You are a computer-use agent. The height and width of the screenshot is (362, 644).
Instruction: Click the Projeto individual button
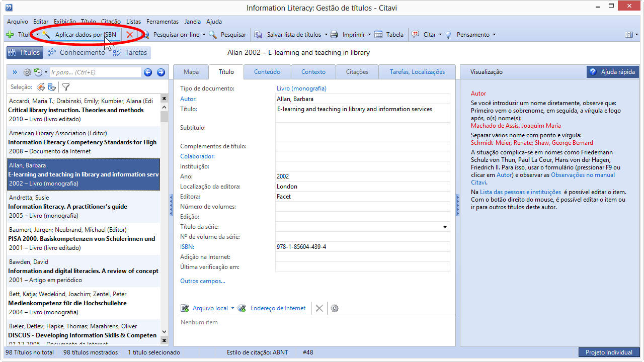pyautogui.click(x=609, y=352)
